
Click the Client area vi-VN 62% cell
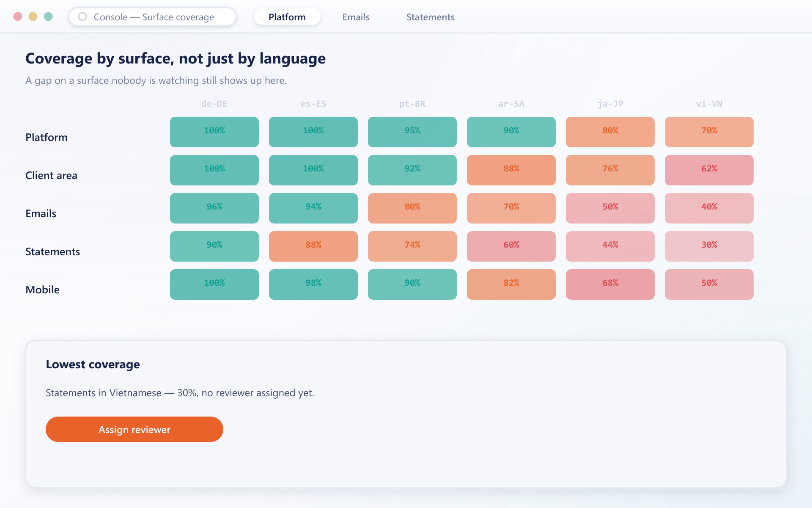point(709,170)
